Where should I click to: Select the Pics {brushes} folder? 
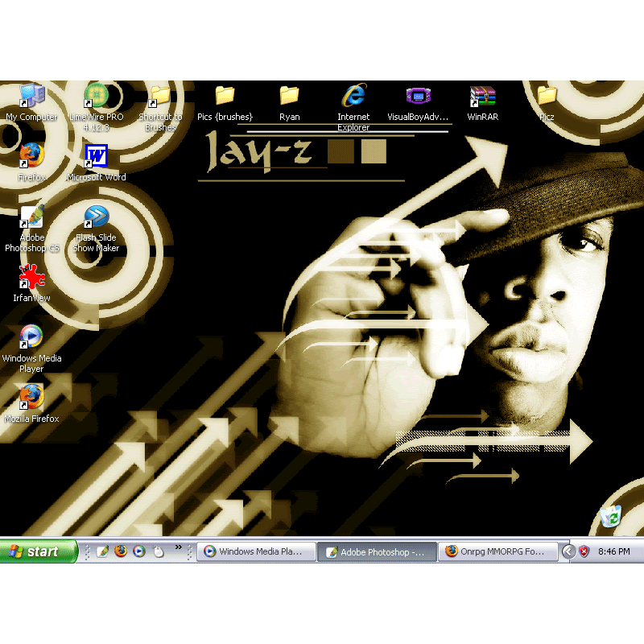point(225,97)
